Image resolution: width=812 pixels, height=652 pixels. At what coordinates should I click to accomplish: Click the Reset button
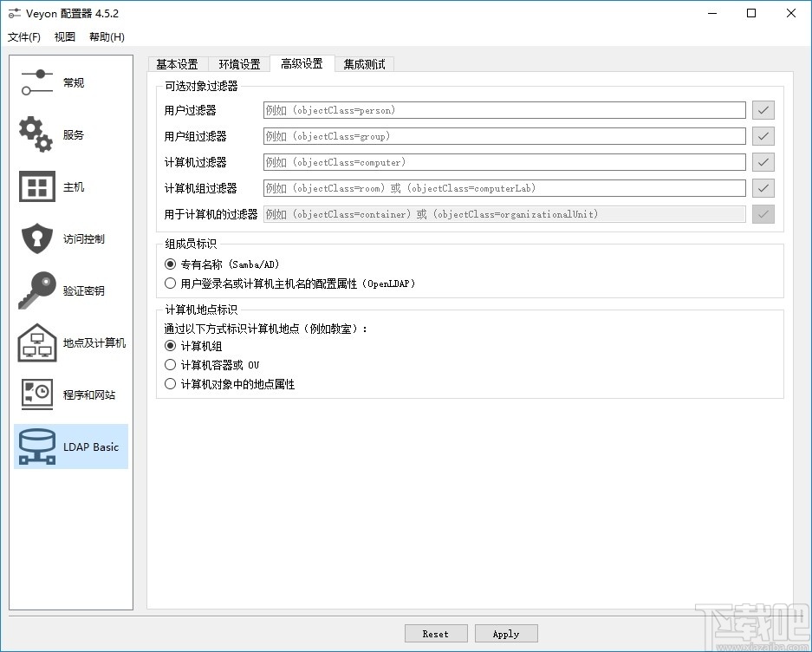[x=436, y=633]
